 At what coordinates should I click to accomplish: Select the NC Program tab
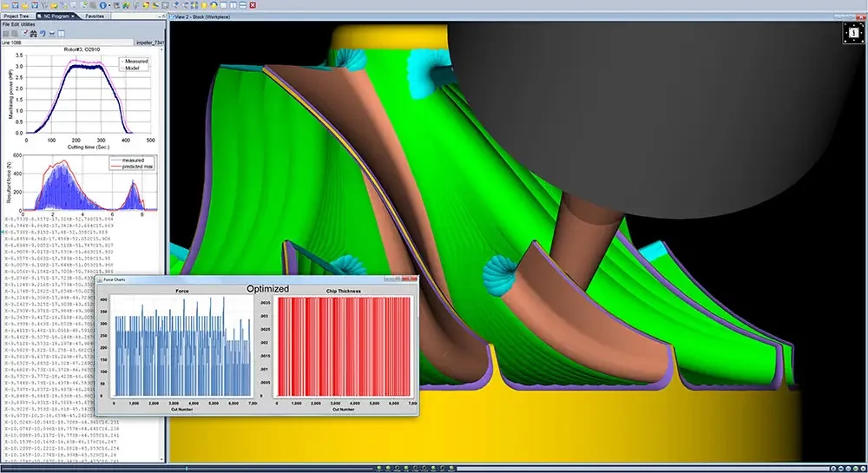click(x=56, y=16)
